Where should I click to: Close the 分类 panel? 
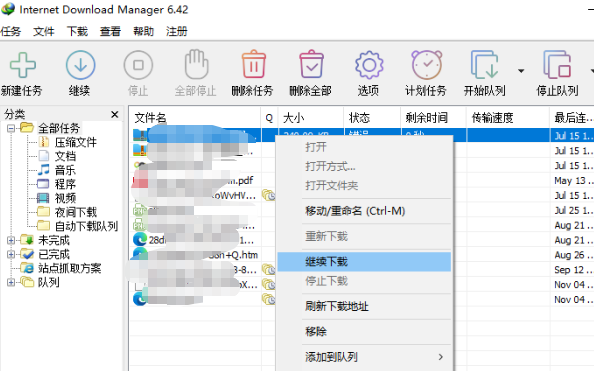[x=115, y=114]
